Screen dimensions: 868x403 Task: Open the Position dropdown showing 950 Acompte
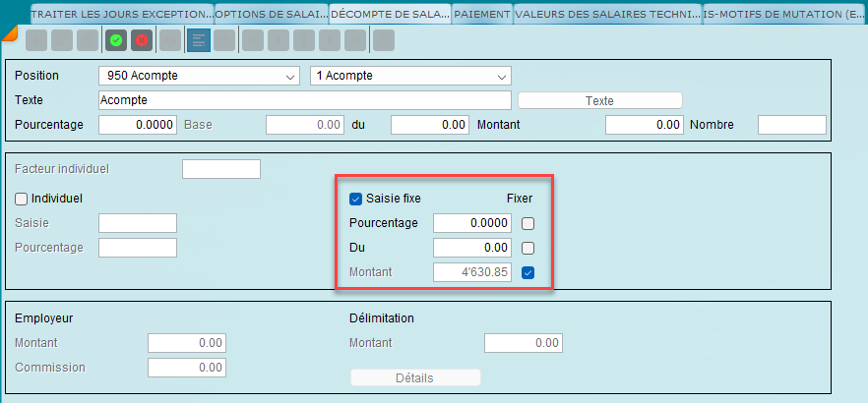pos(199,76)
